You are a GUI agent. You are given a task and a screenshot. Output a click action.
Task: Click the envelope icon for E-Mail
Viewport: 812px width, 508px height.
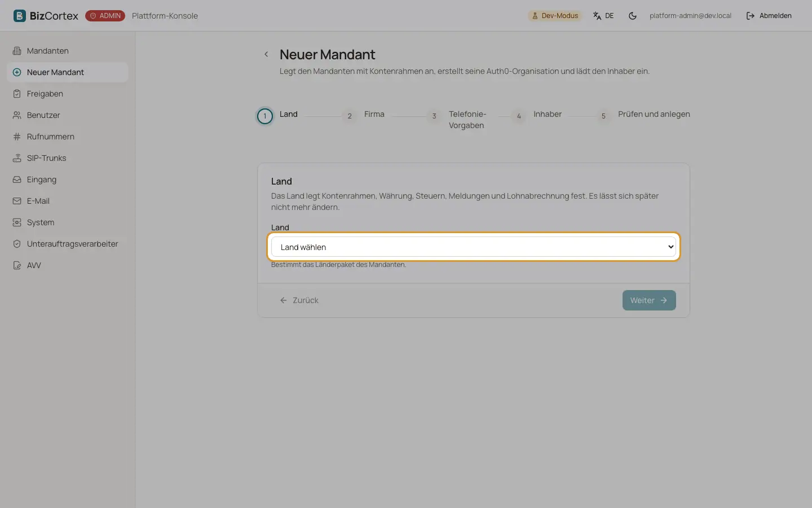17,201
